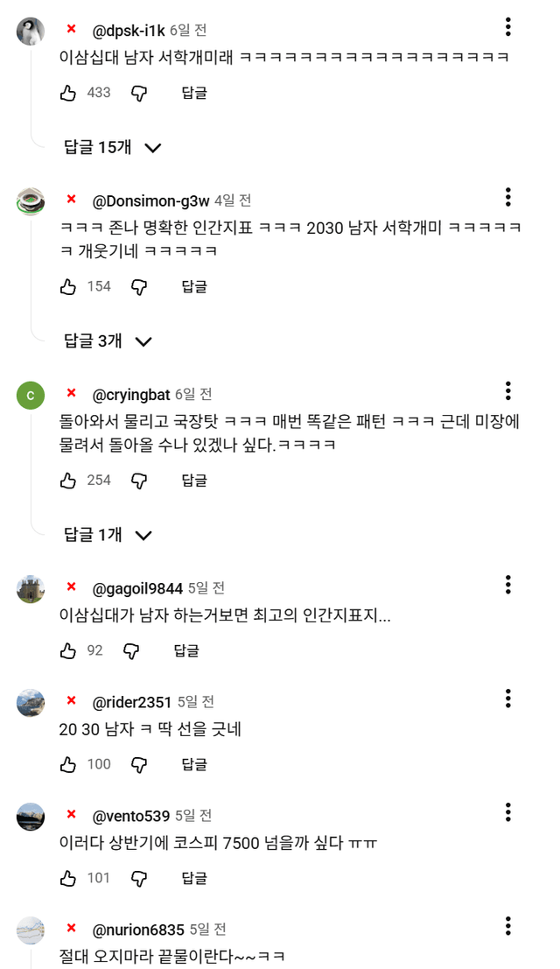This screenshot has width=560, height=969.
Task: Like the comment by @dpsk-i1k
Action: (68, 93)
